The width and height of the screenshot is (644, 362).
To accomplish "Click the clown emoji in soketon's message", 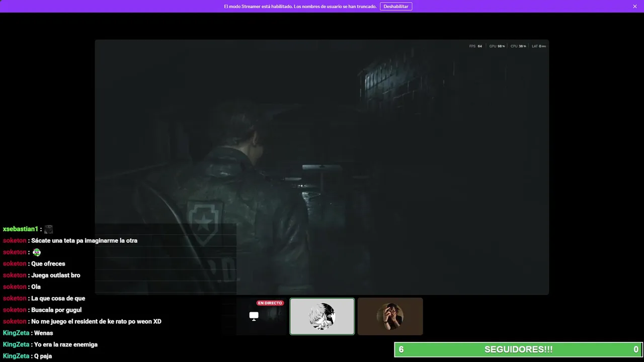I will click(x=37, y=252).
